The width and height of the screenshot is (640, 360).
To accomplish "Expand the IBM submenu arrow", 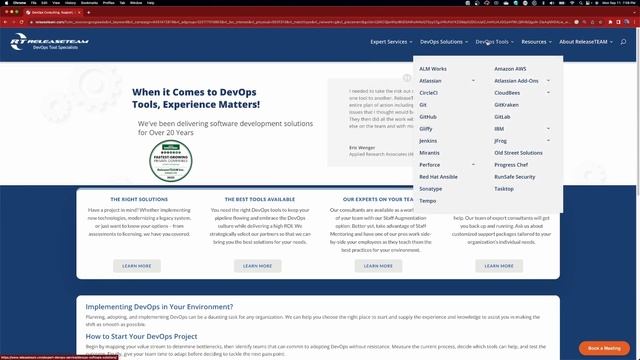I will tap(548, 129).
